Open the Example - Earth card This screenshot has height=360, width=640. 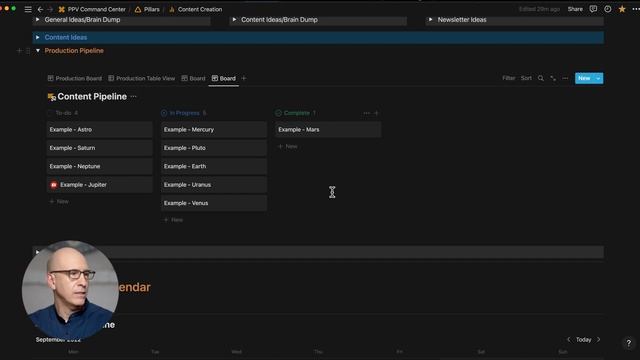(x=214, y=166)
